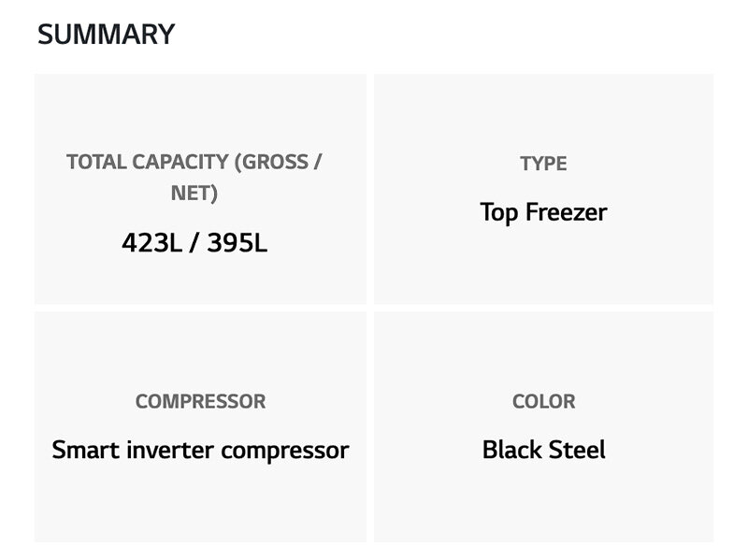Click the word Steel in the color value

click(x=577, y=450)
